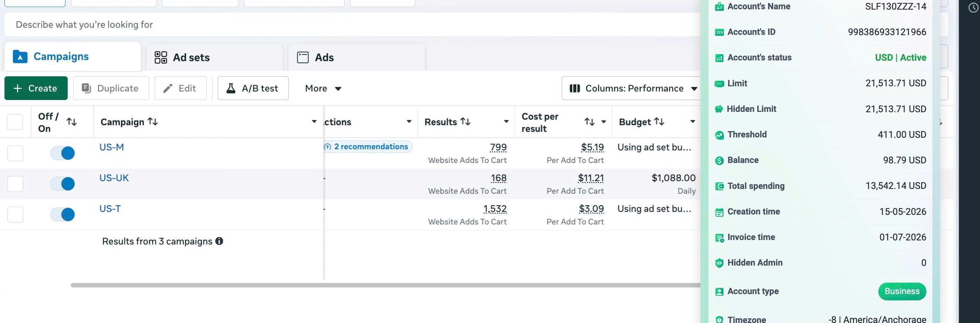Toggle off the US-M campaign switch
The height and width of the screenshot is (323, 980).
coord(62,153)
